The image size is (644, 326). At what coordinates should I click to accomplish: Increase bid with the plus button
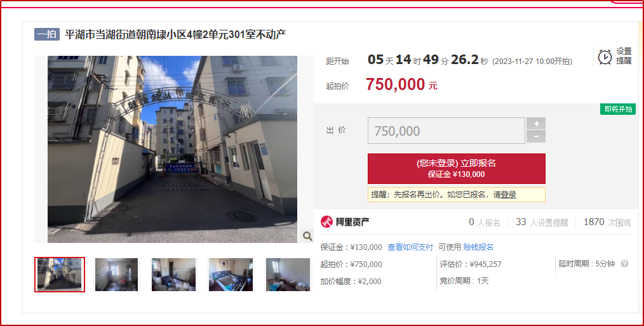pos(536,124)
